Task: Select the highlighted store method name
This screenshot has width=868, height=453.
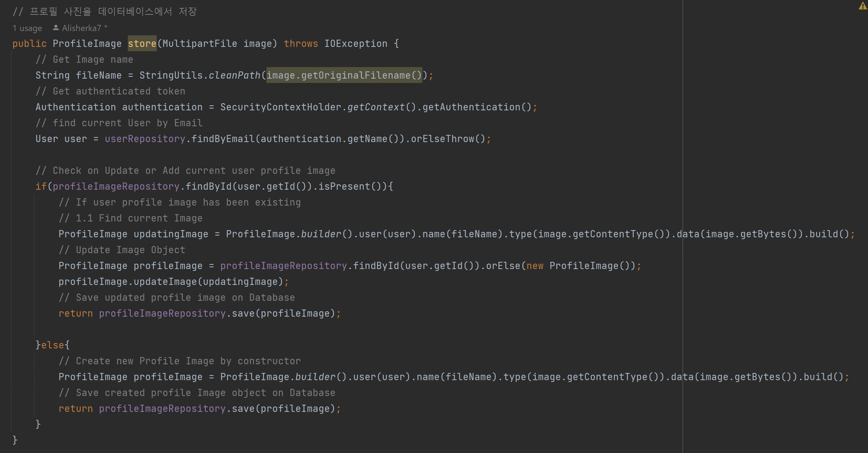Action: tap(142, 43)
